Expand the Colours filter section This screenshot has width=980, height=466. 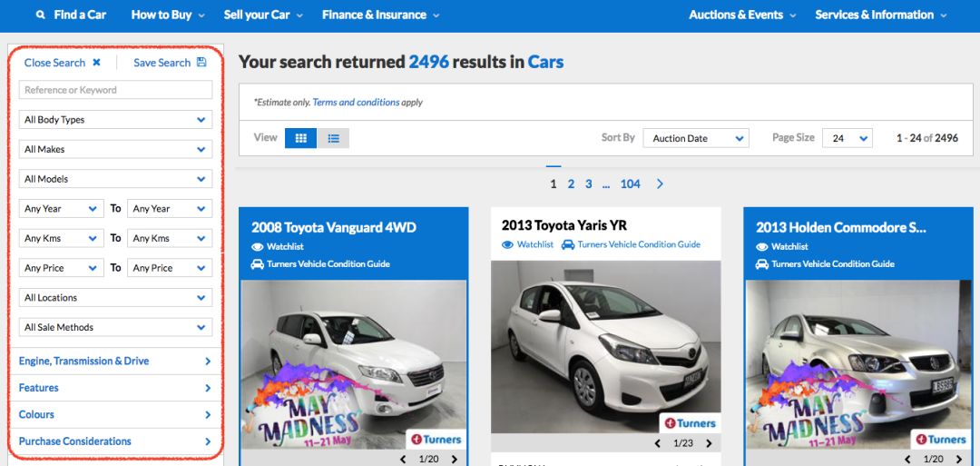tap(115, 415)
